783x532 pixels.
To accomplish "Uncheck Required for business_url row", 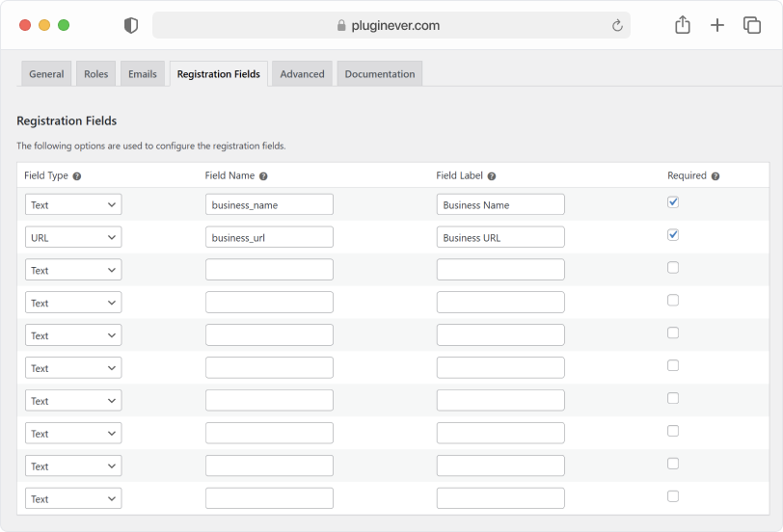I will 673,235.
